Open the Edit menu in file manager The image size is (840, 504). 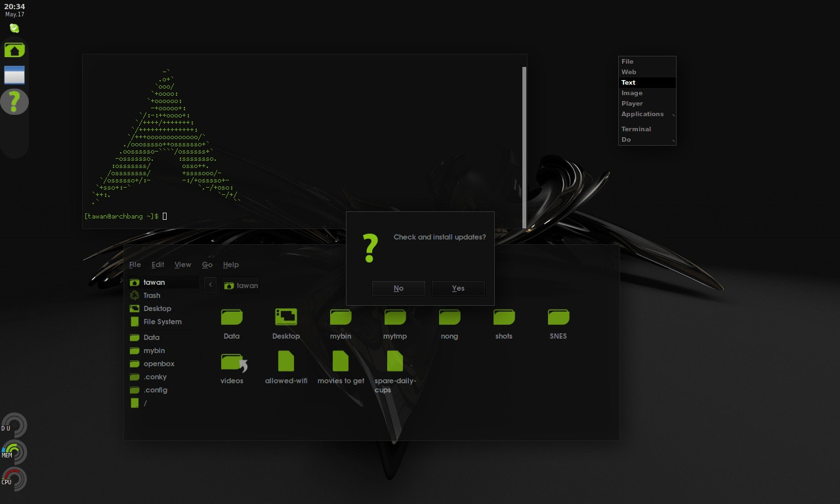(x=157, y=264)
